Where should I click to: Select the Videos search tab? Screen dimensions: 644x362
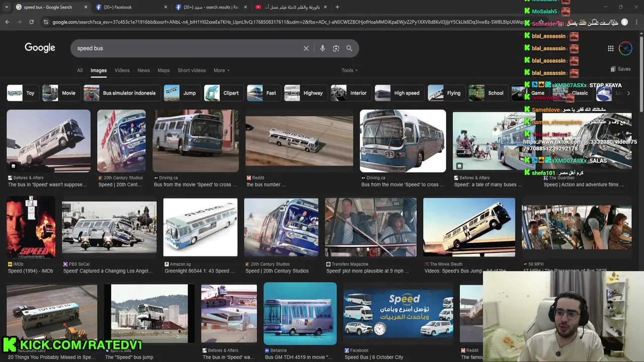click(122, 70)
